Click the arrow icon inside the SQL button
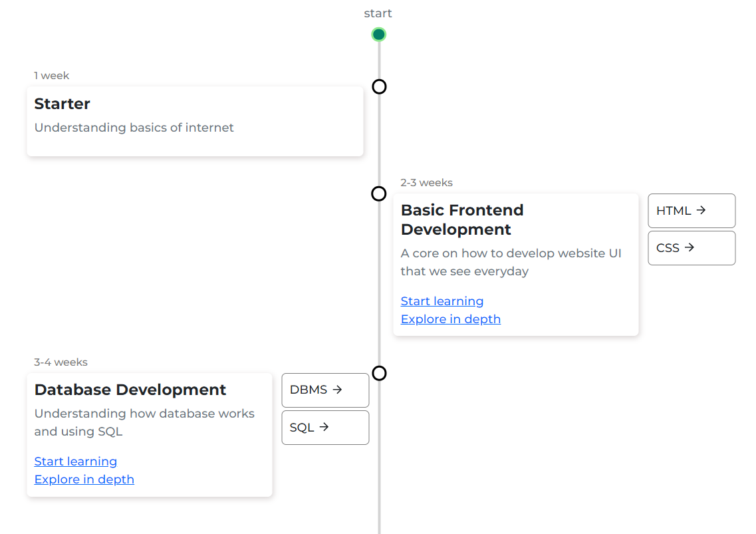 point(325,427)
